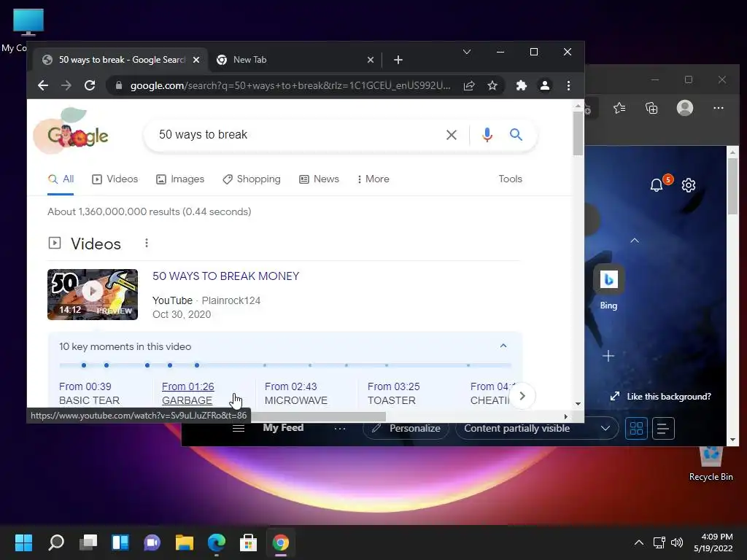The width and height of the screenshot is (747, 560).
Task: Select the All results filter
Action: pos(61,179)
